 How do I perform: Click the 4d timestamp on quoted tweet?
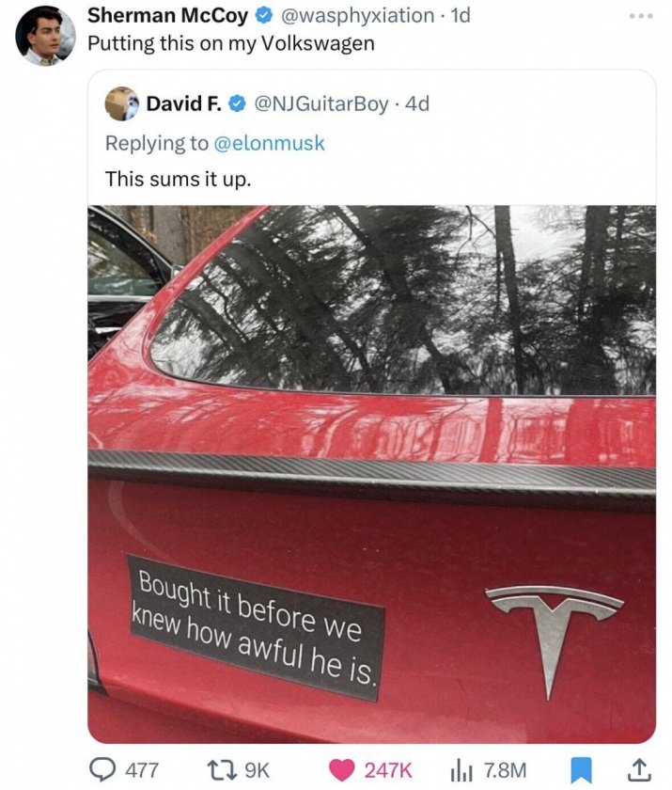416,103
